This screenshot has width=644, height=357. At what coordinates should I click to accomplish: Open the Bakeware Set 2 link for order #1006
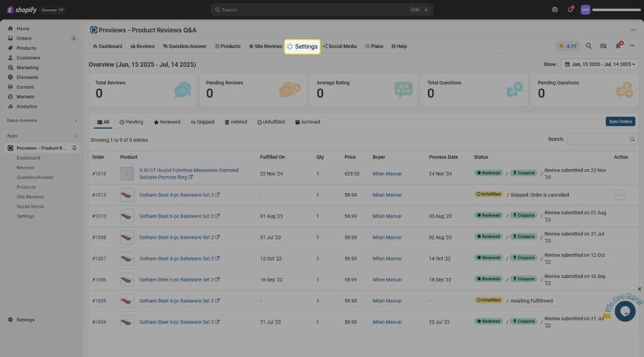179,280
